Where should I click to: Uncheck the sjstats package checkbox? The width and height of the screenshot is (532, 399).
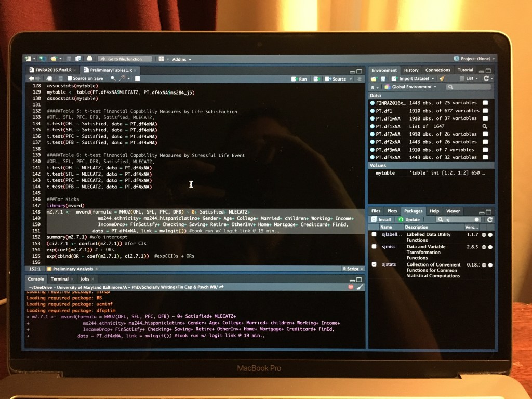[x=374, y=265]
